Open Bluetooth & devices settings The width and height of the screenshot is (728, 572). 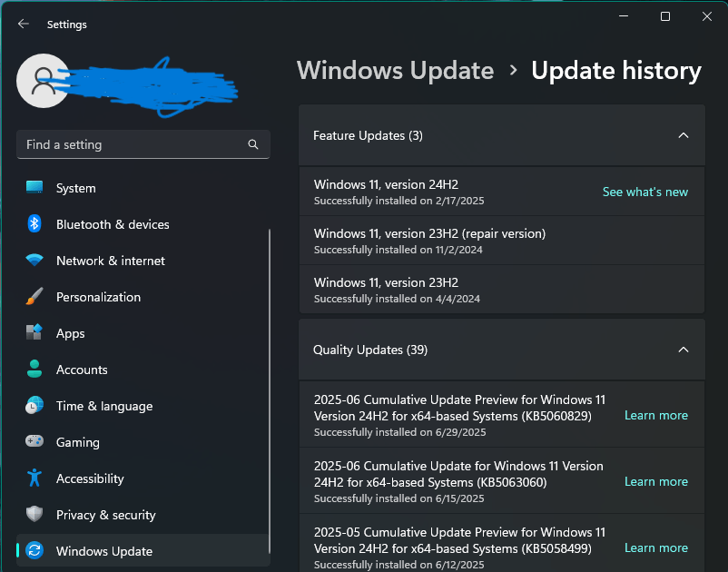pos(143,224)
